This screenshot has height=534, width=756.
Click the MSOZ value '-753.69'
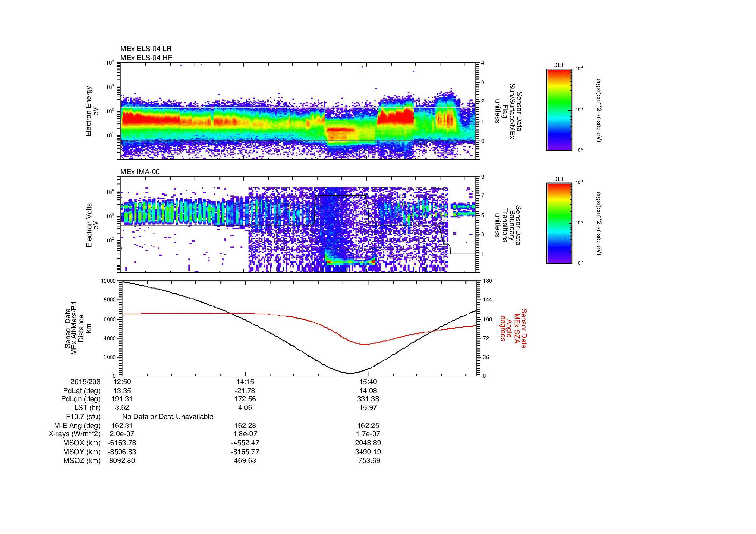click(368, 461)
